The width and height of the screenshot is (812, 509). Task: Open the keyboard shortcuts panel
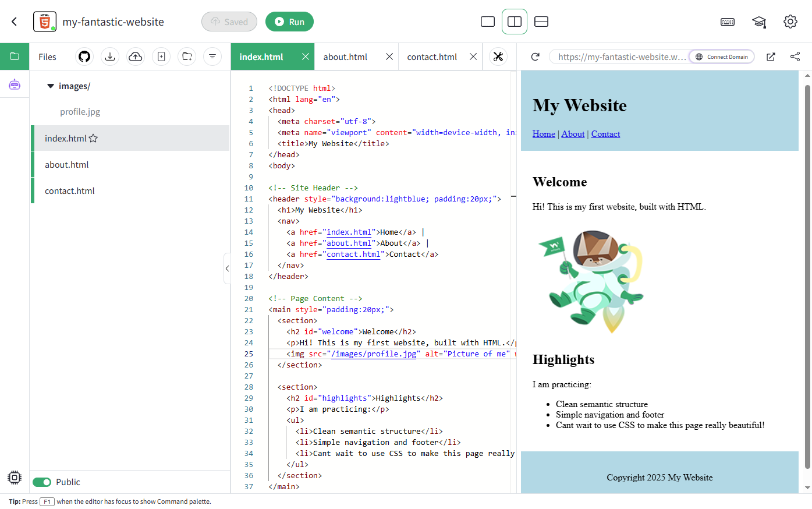(x=728, y=22)
